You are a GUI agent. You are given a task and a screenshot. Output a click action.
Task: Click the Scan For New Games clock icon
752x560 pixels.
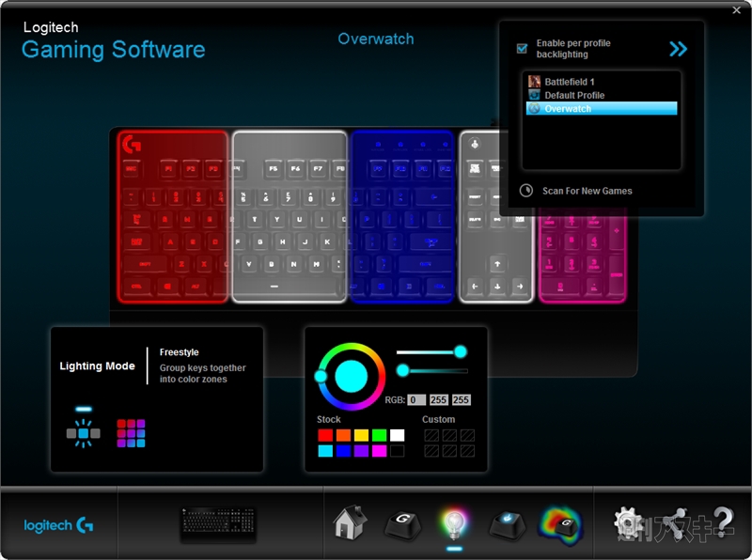(x=526, y=191)
